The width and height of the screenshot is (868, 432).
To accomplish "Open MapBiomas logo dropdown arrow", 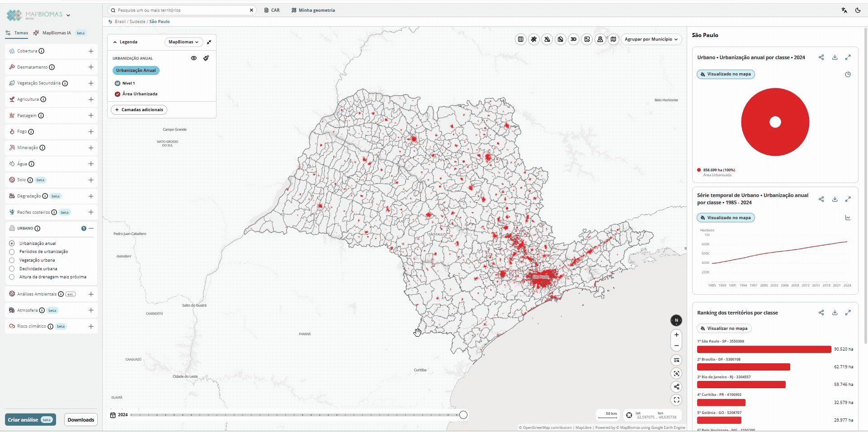I will click(x=68, y=15).
